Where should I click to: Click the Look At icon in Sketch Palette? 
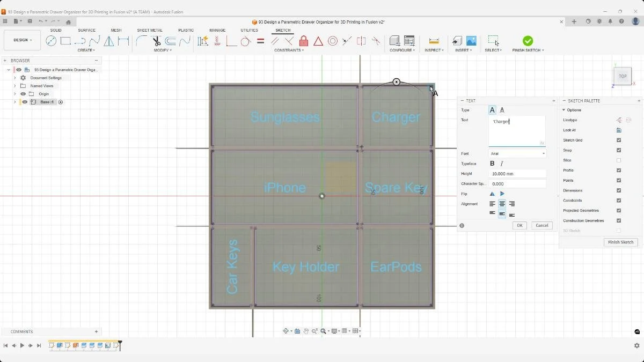pyautogui.click(x=618, y=130)
